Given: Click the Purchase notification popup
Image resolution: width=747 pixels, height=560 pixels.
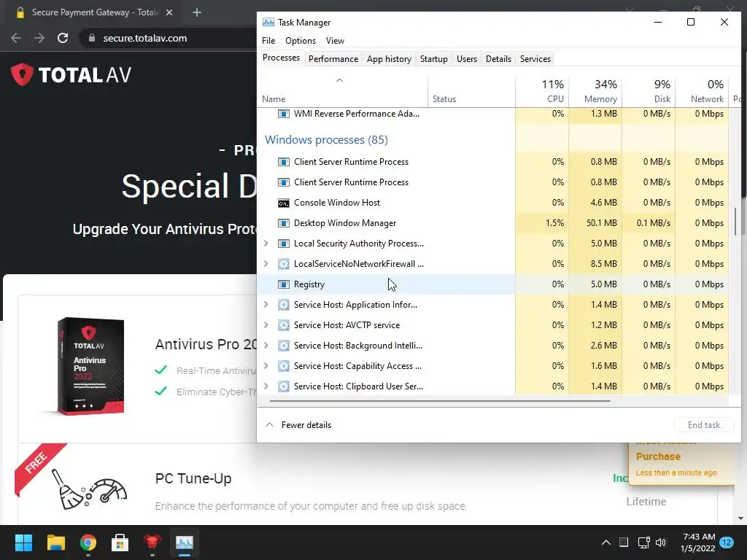Looking at the screenshot, I should coord(681,463).
